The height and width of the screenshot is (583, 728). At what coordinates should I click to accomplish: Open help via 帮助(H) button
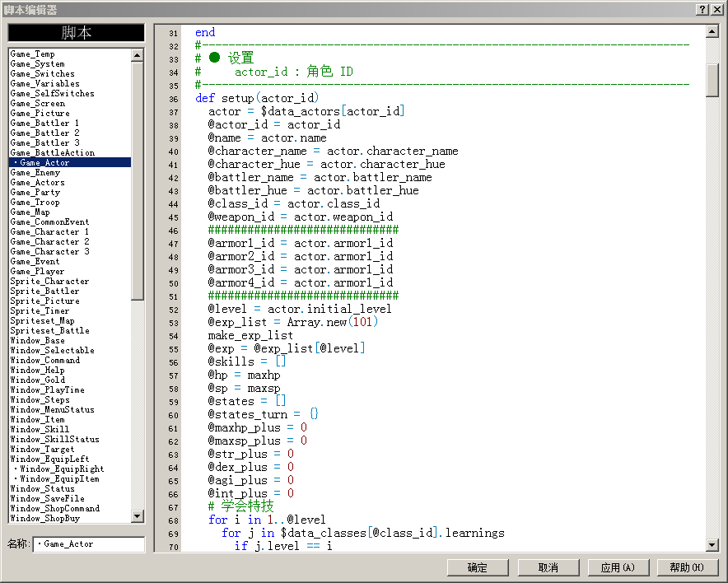pos(688,567)
